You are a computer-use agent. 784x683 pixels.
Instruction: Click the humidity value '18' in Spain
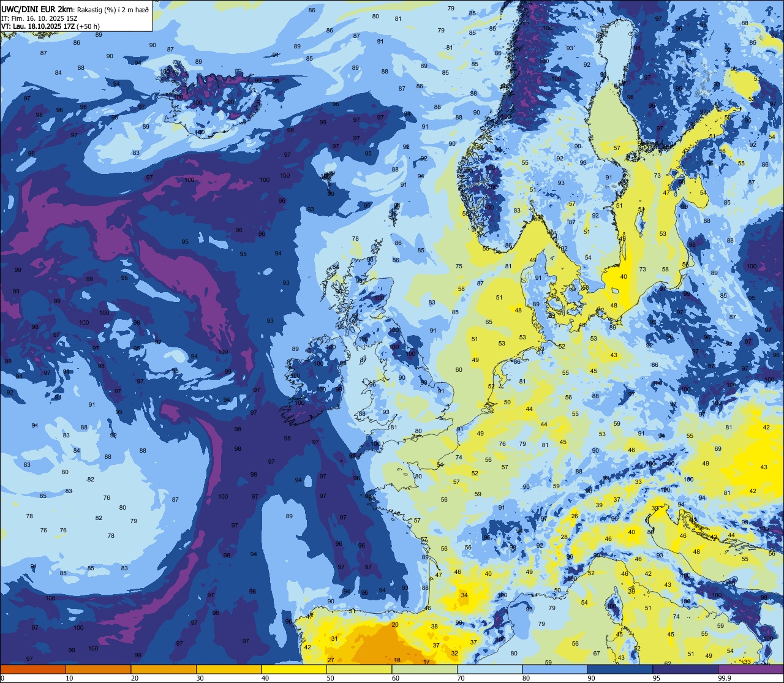397,660
